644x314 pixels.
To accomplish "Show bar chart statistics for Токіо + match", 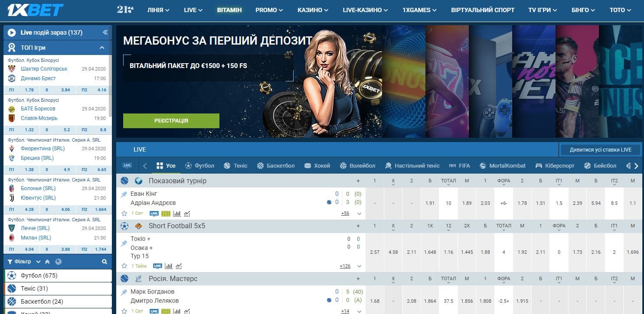I will coord(169,266).
